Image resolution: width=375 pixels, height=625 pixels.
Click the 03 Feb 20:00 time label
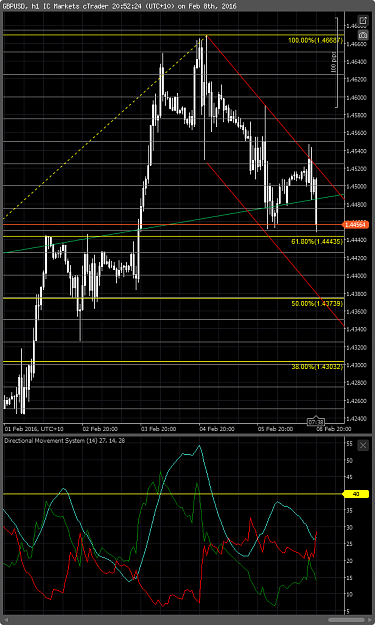click(x=159, y=429)
